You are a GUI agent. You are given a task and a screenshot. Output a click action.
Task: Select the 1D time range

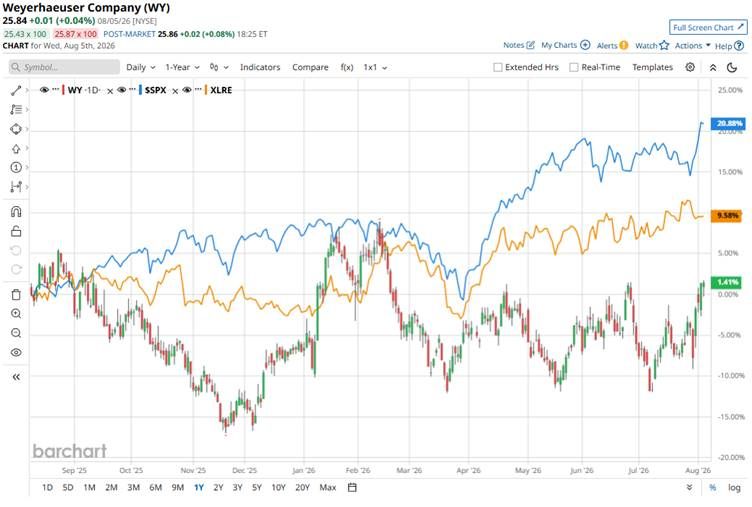coord(47,487)
